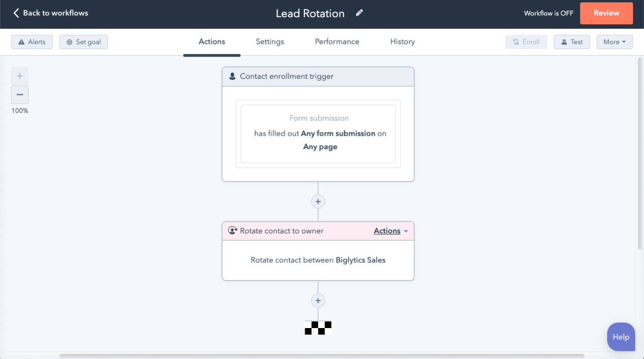Click the contact icon on the enrollment trigger header
This screenshot has width=644, height=359.
(x=232, y=76)
